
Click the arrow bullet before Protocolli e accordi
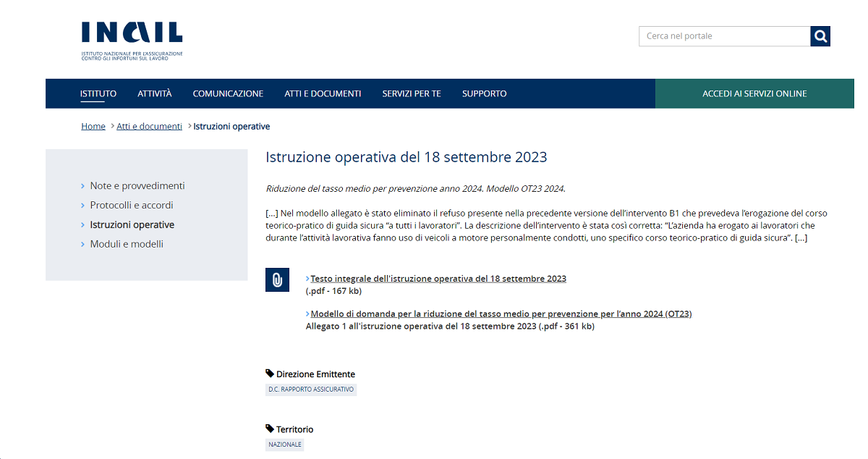coord(84,205)
